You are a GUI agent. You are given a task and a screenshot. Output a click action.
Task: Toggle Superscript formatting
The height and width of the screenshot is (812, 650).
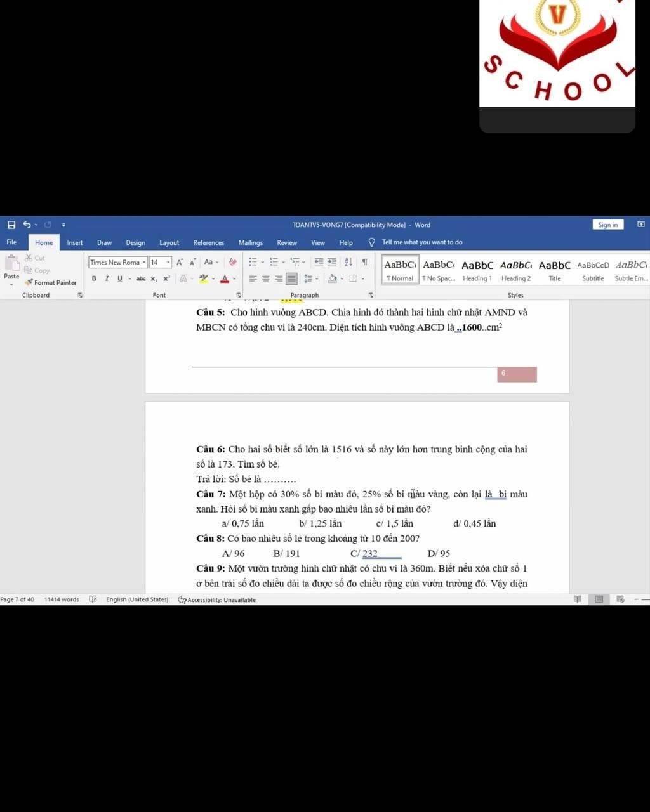click(x=166, y=278)
